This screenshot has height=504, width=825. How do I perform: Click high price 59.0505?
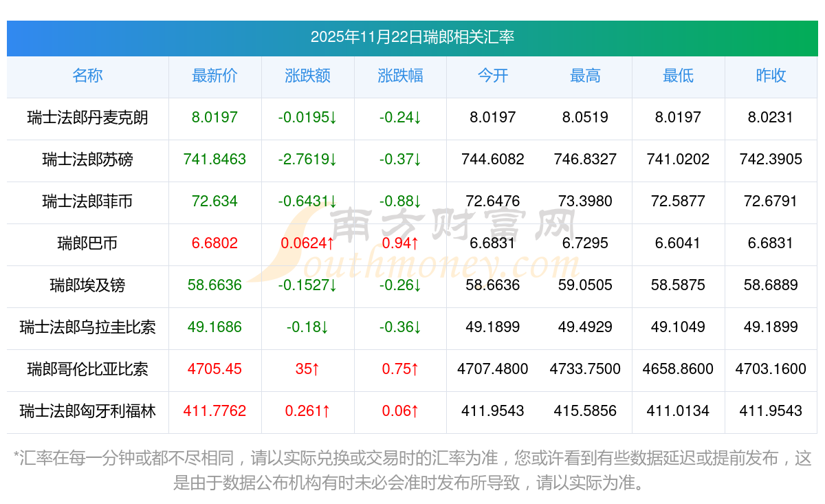click(x=585, y=285)
